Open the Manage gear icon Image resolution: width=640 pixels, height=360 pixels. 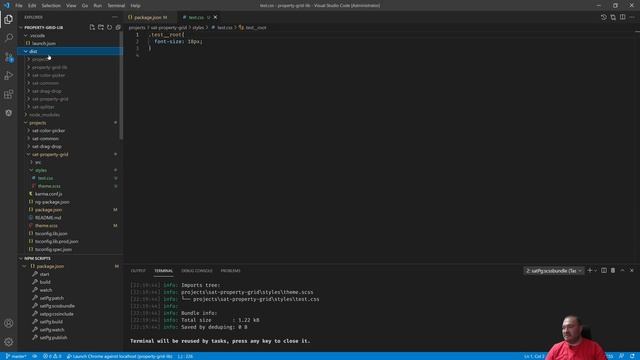[9, 342]
